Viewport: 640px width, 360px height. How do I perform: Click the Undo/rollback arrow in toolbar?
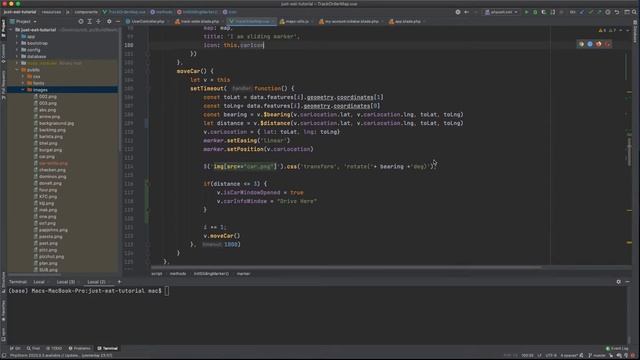(617, 12)
